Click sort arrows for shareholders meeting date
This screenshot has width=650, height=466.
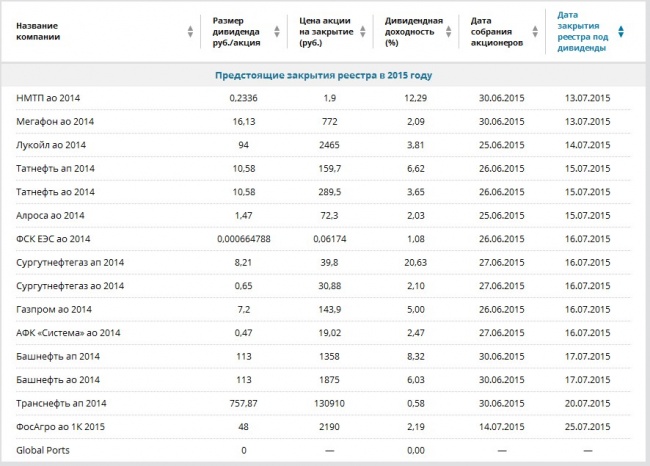tap(535, 32)
